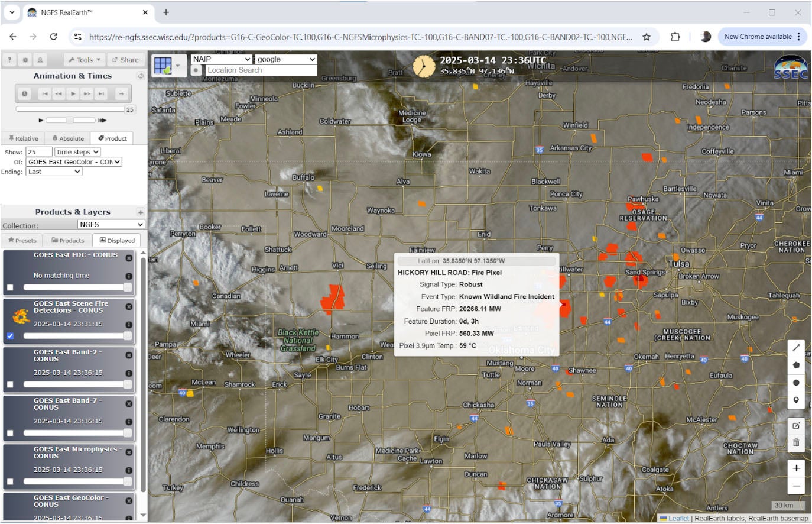This screenshot has width=812, height=524.
Task: Select the polygon drawing tool on map
Action: pyautogui.click(x=796, y=365)
